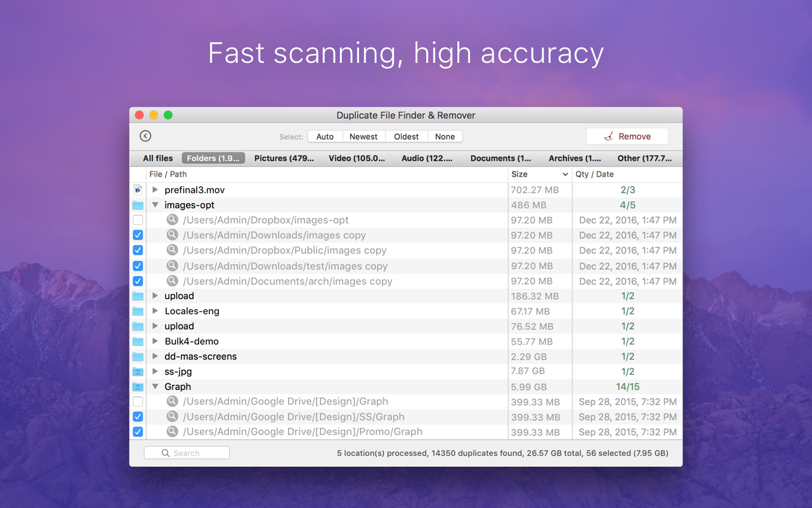Check the box for Dropbox/images-opt path
Screen dimensions: 812x508
(x=138, y=220)
